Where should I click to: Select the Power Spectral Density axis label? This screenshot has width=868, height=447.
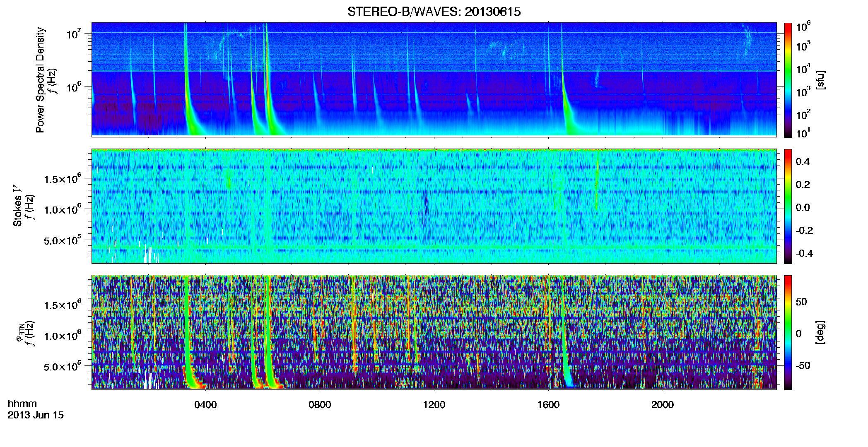pyautogui.click(x=40, y=80)
